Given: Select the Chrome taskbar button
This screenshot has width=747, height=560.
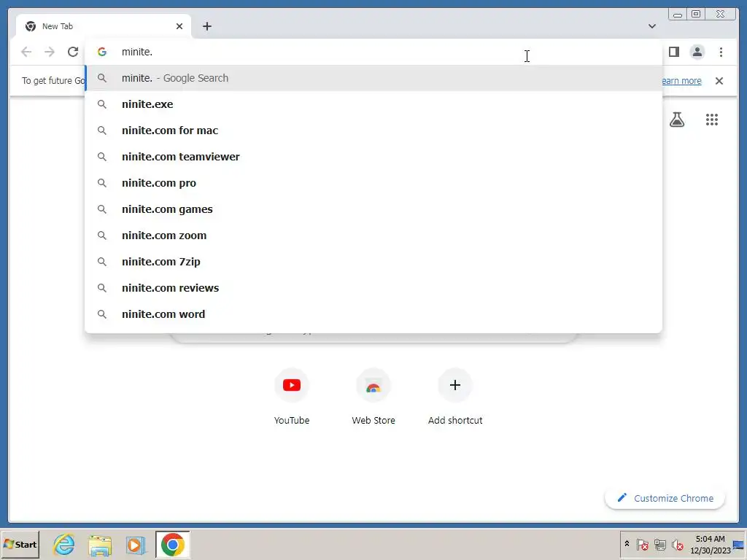Looking at the screenshot, I should point(172,544).
